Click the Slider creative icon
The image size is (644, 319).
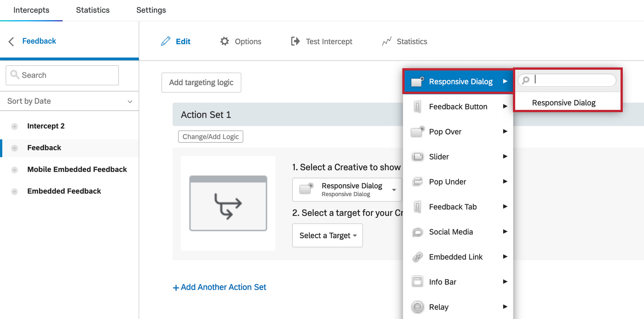(x=417, y=156)
